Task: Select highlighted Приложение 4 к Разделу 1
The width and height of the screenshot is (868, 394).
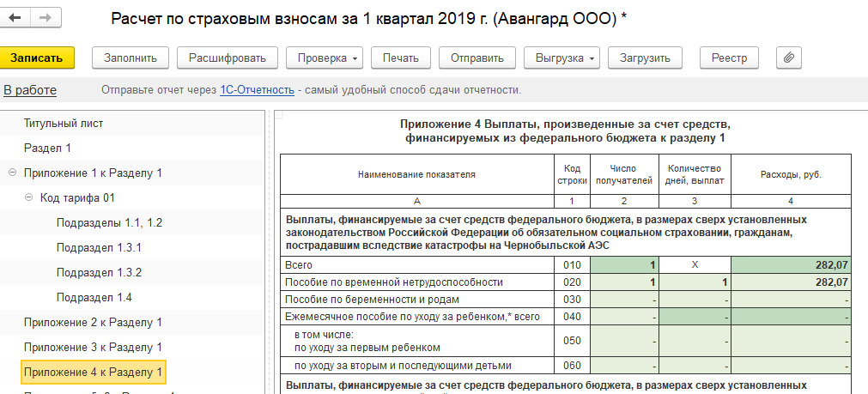Action: [x=93, y=372]
